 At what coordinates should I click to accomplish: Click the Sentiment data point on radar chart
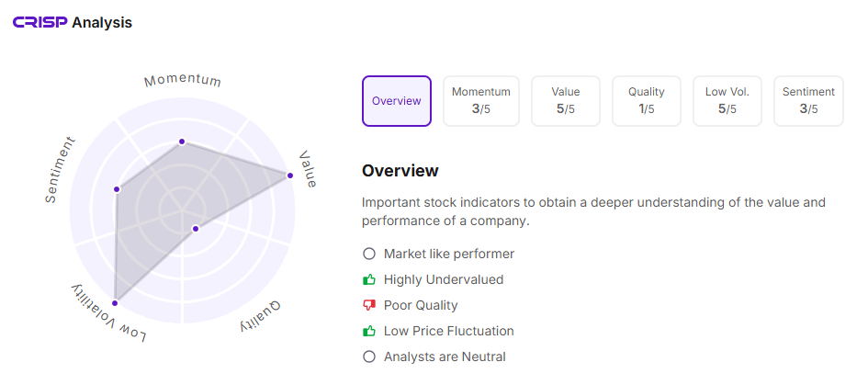[x=117, y=189]
